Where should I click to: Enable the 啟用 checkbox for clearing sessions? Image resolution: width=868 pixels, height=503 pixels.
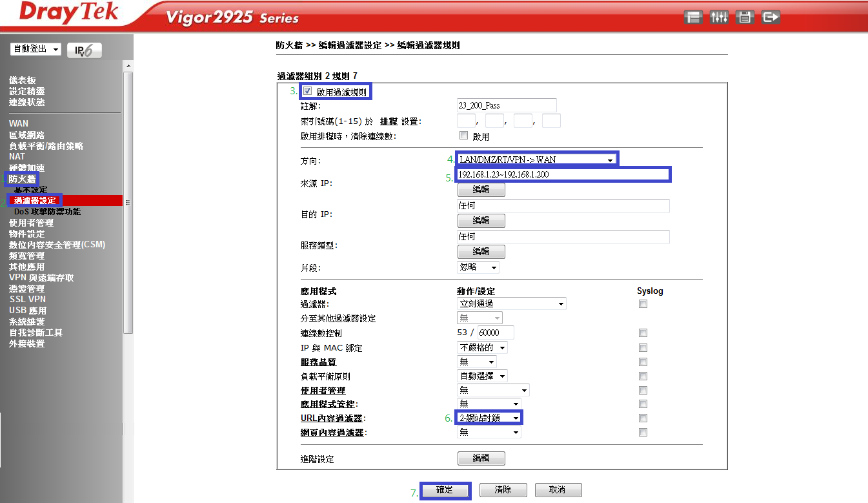pyautogui.click(x=463, y=136)
